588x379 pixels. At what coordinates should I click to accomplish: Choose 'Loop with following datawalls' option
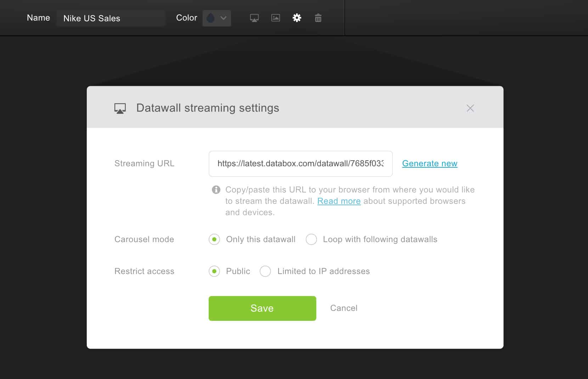311,239
